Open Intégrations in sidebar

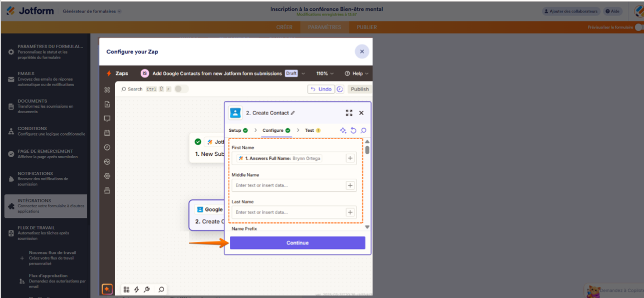tap(46, 206)
